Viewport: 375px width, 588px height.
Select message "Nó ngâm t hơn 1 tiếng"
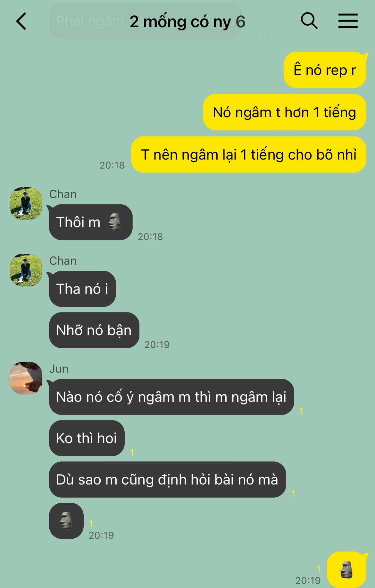285,112
